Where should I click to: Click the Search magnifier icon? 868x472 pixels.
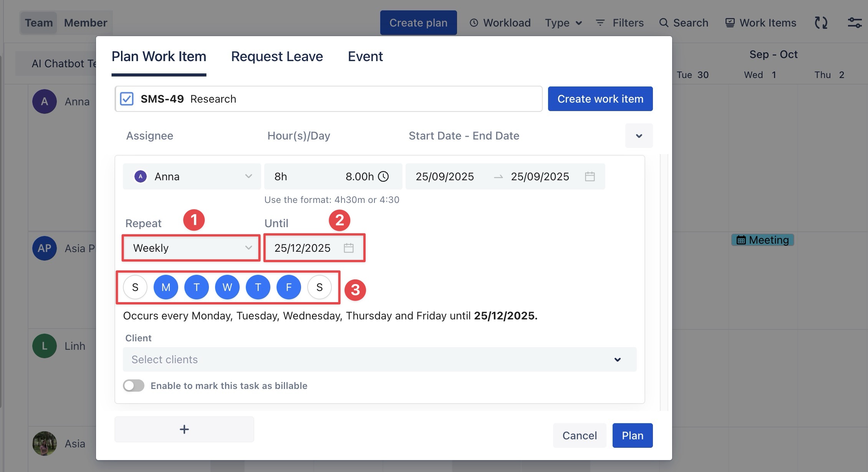pos(664,23)
